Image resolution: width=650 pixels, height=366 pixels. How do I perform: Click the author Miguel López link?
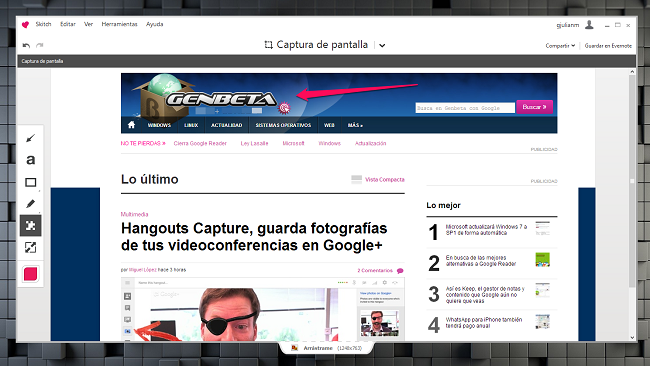point(143,270)
